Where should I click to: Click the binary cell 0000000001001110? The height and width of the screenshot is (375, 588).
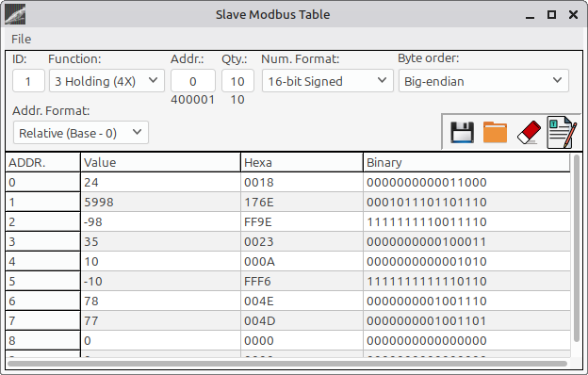tap(466, 302)
